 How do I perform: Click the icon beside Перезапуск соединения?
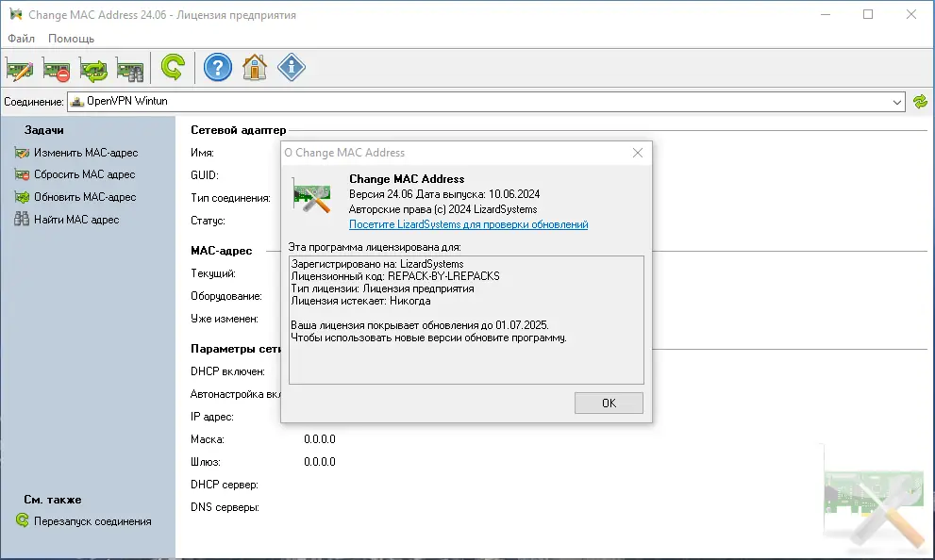(x=22, y=520)
